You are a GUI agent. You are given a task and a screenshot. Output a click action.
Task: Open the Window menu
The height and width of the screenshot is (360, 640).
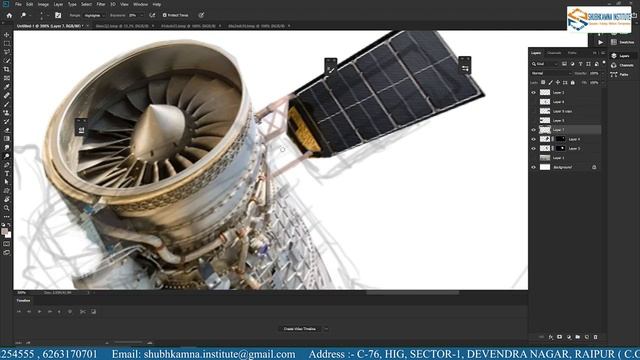pyautogui.click(x=140, y=4)
